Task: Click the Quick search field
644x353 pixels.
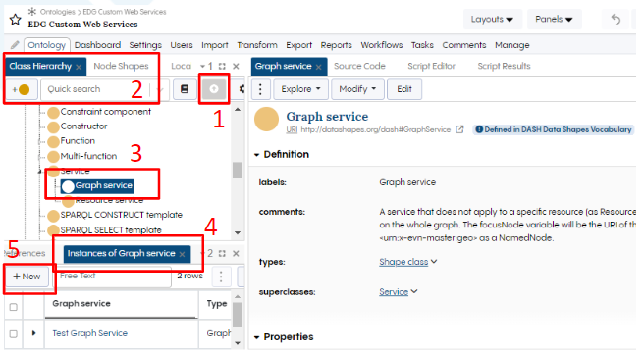Action: (96, 89)
